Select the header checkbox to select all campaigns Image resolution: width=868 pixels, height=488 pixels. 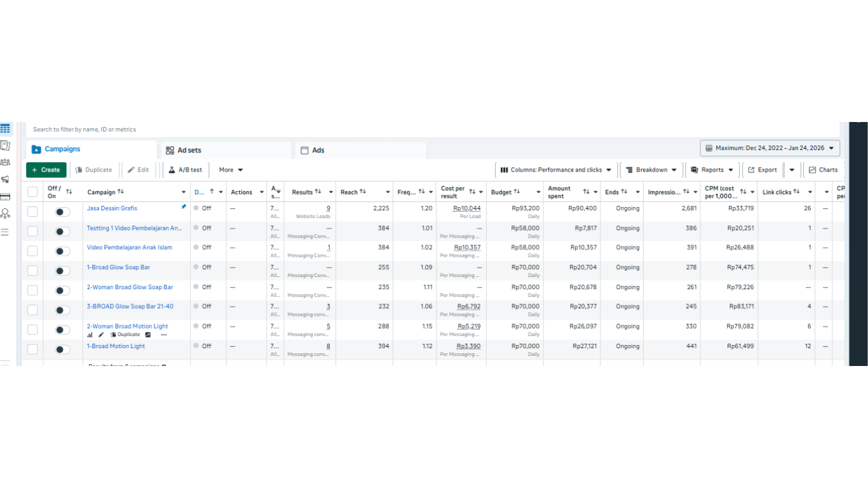[32, 191]
